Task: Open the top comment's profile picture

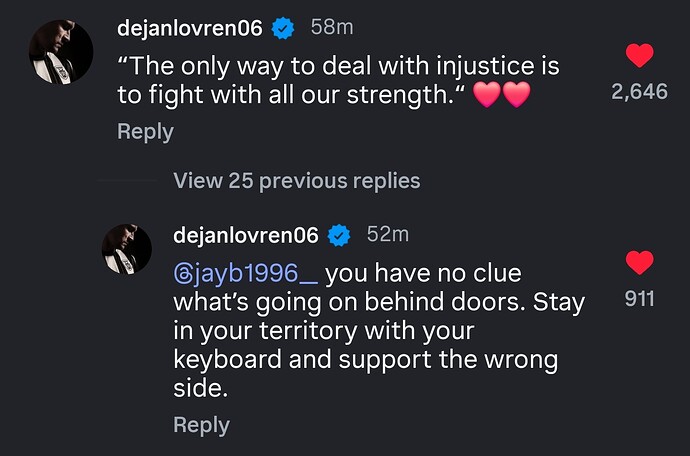Action: [60, 51]
